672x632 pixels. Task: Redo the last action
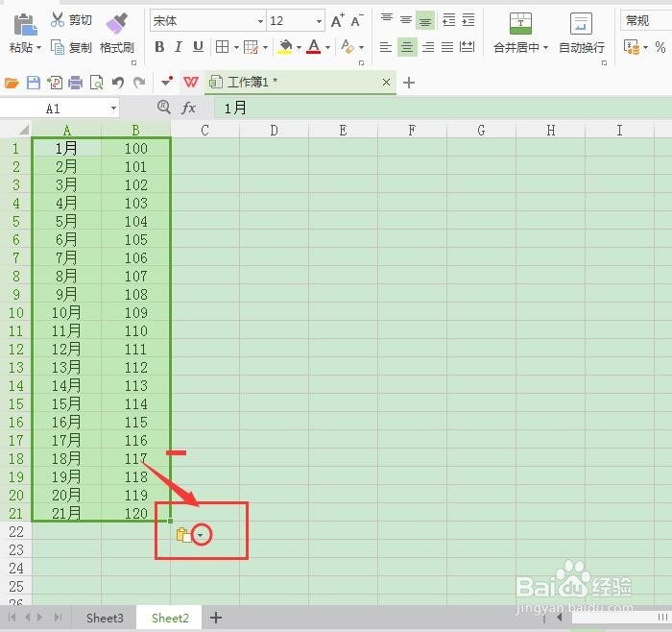[x=139, y=83]
